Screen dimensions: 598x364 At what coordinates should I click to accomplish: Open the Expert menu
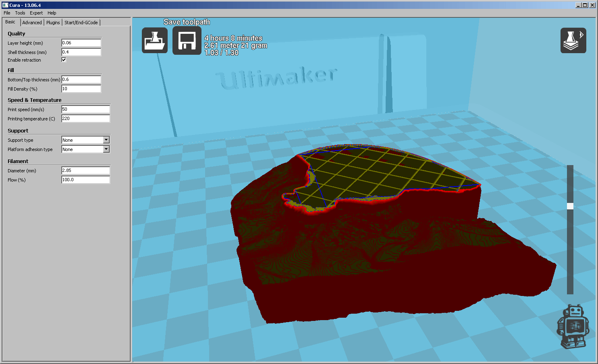tap(36, 13)
